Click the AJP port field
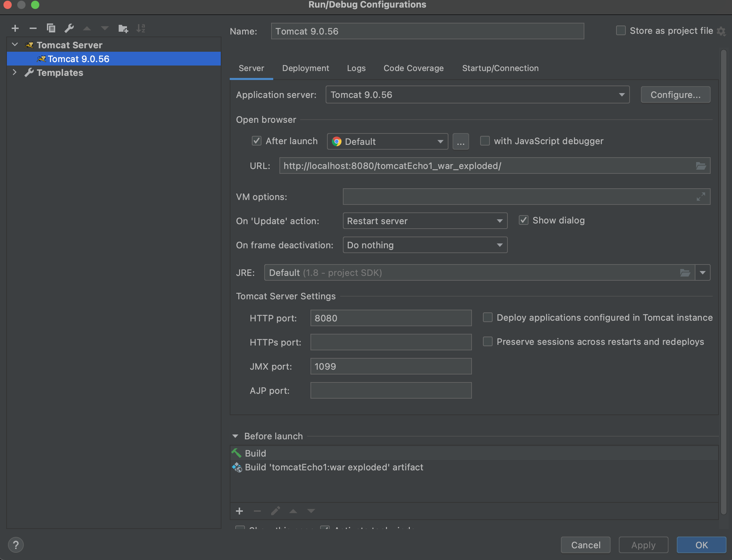This screenshot has height=560, width=732. (391, 390)
